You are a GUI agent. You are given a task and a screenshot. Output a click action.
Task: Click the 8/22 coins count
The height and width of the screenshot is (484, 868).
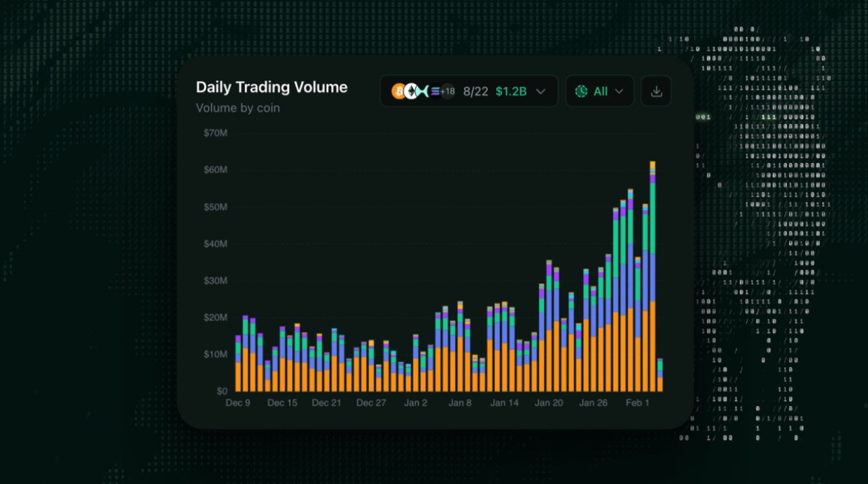pos(476,91)
